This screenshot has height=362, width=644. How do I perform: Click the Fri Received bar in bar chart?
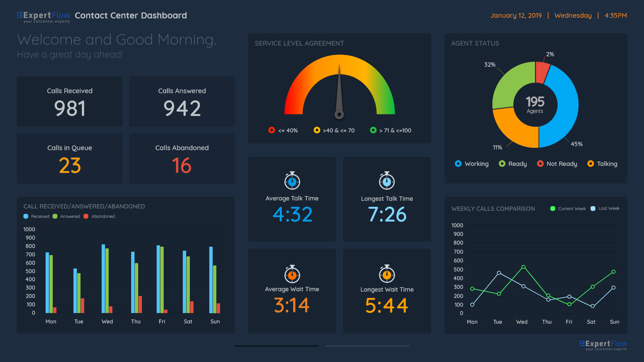[158, 279]
